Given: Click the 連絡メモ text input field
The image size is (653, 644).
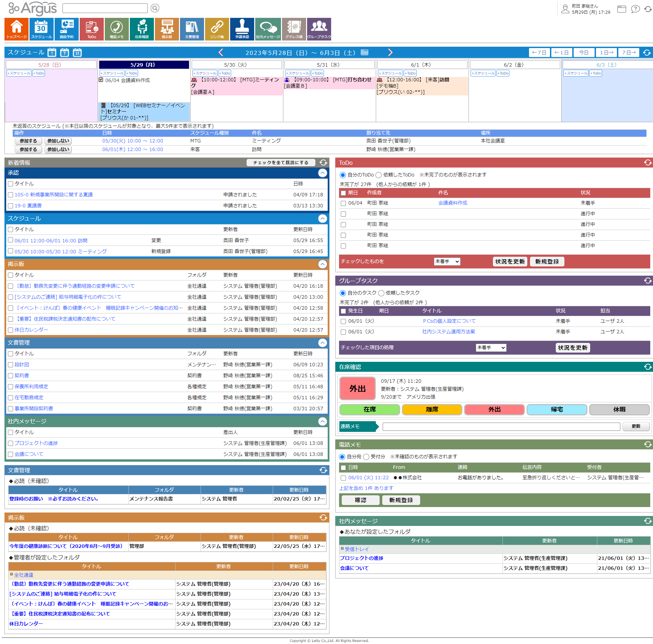Looking at the screenshot, I should pos(501,426).
